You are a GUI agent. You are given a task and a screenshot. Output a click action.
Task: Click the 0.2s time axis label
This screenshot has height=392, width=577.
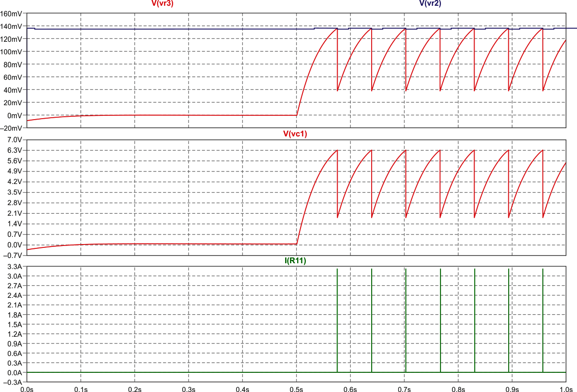click(134, 389)
